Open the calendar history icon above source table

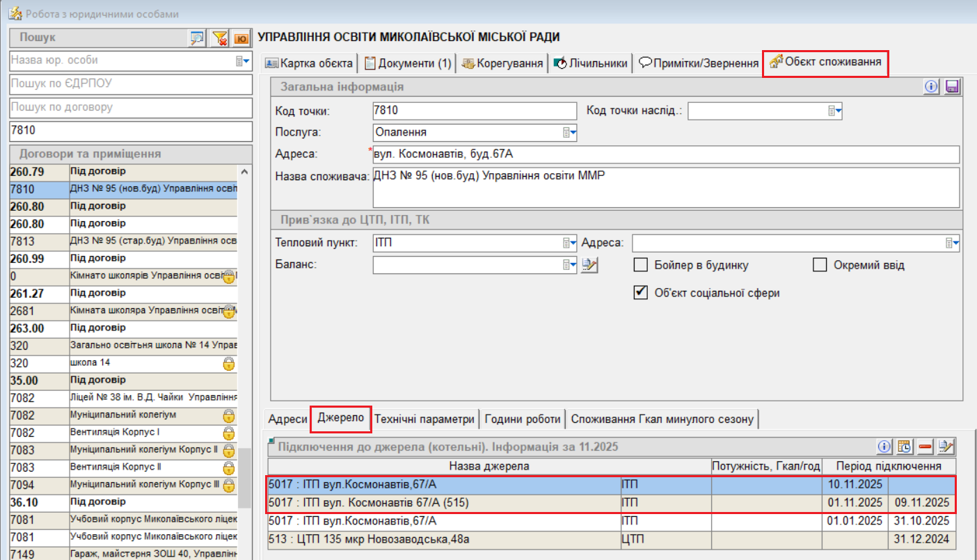[905, 447]
